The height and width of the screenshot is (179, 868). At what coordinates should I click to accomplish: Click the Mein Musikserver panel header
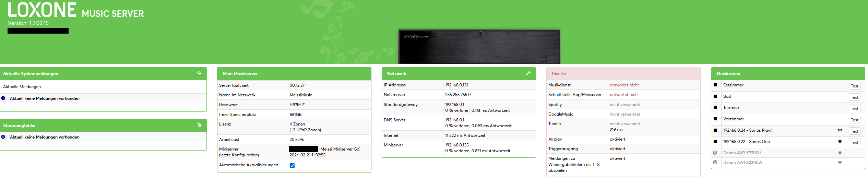[294, 74]
